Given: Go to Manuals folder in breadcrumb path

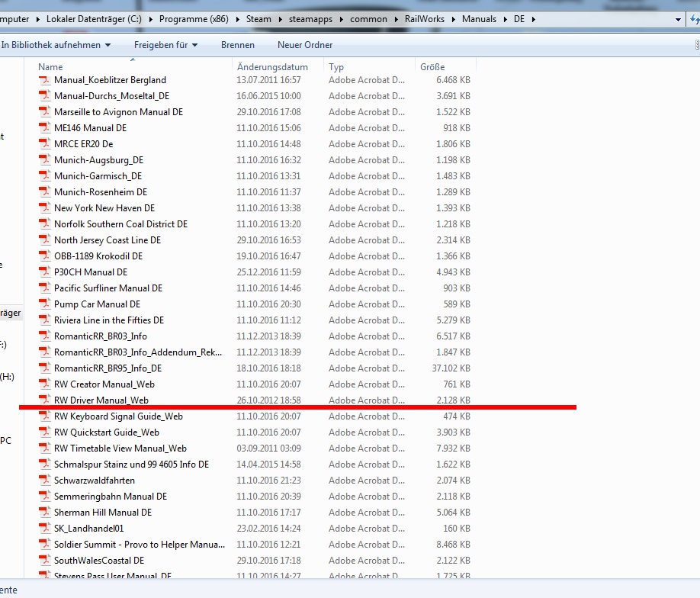Looking at the screenshot, I should 479,19.
